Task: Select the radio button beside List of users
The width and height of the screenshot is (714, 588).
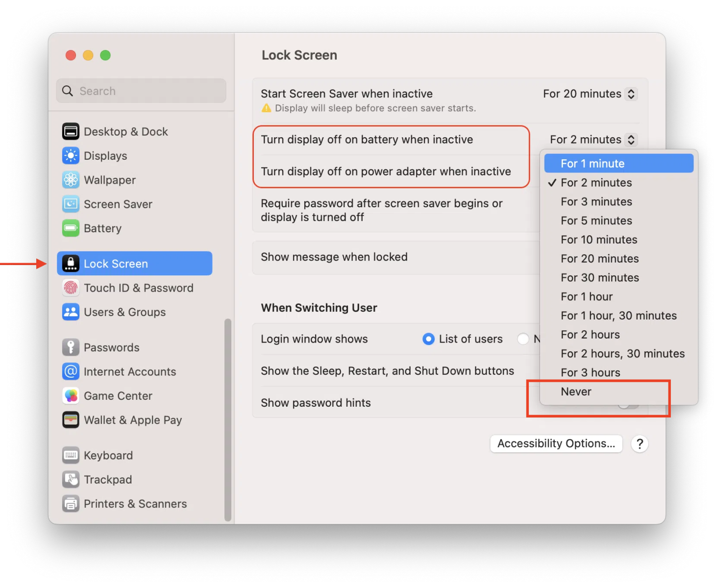Action: 523,339
